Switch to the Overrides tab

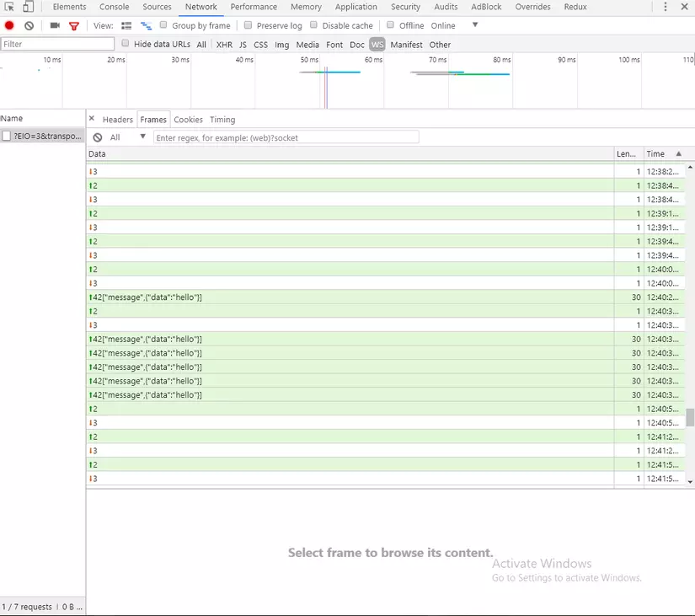coord(532,7)
